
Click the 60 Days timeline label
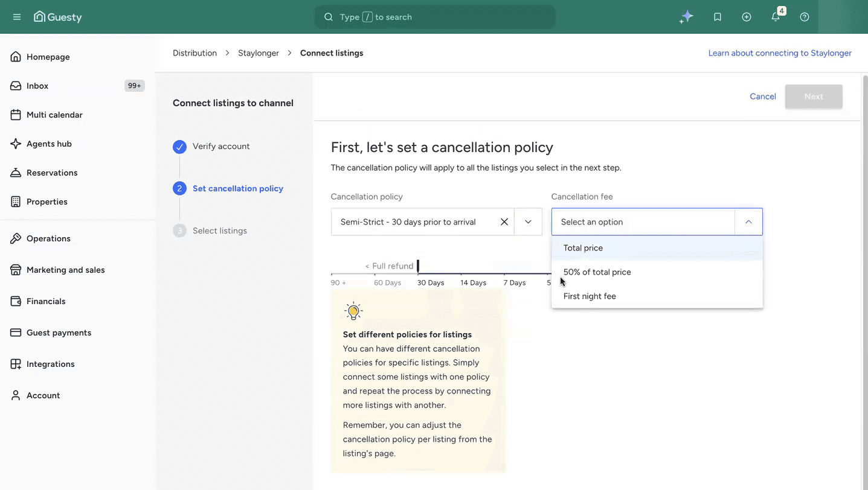click(388, 282)
